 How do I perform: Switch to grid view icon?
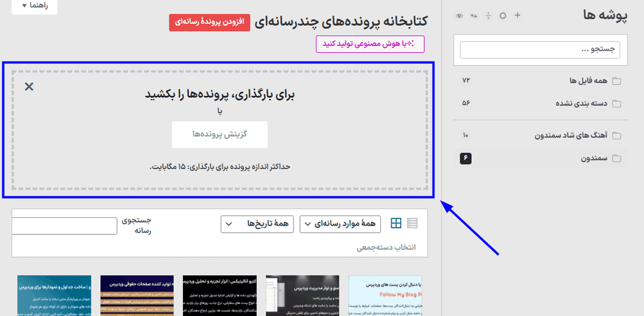tap(396, 223)
